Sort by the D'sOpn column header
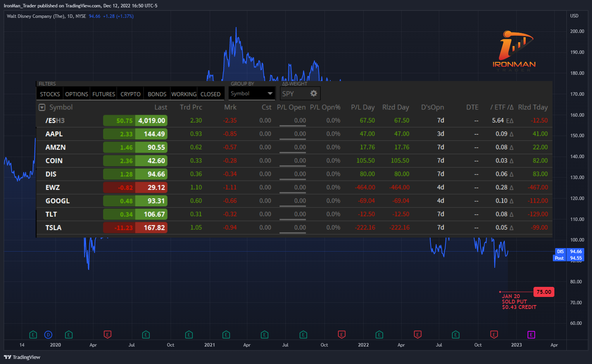The height and width of the screenshot is (364, 592). point(432,107)
